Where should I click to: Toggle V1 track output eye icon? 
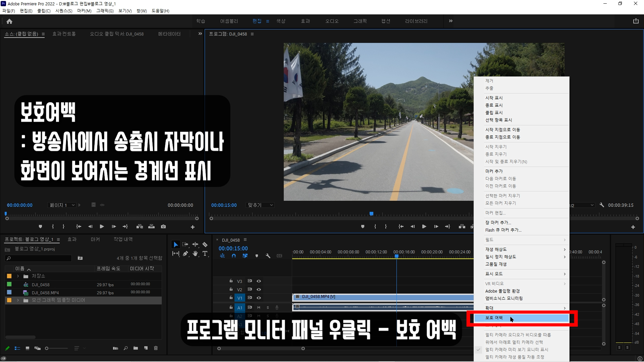(259, 298)
